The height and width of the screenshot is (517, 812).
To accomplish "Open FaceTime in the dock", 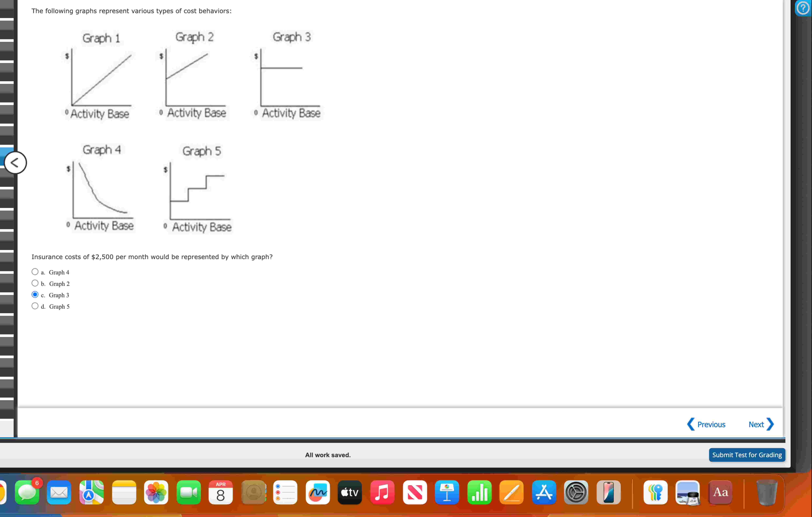I will point(188,492).
